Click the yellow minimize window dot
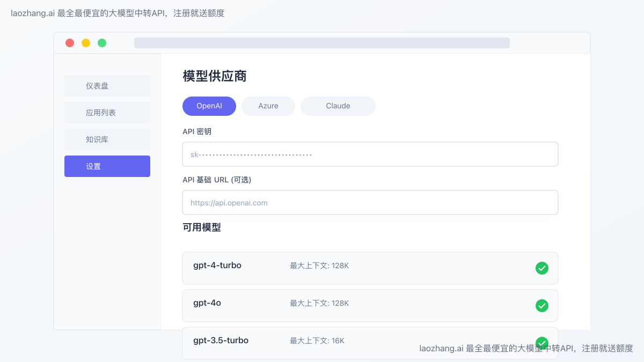The width and height of the screenshot is (644, 362). 86,43
